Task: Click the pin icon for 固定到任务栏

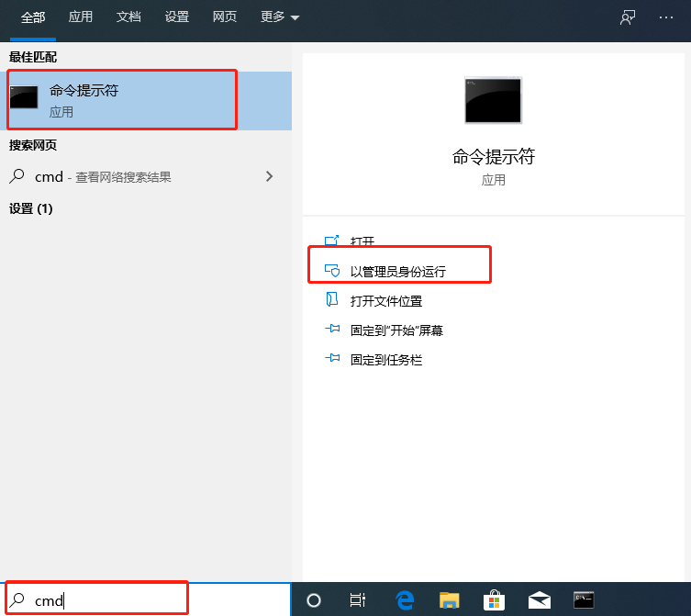Action: click(x=332, y=358)
